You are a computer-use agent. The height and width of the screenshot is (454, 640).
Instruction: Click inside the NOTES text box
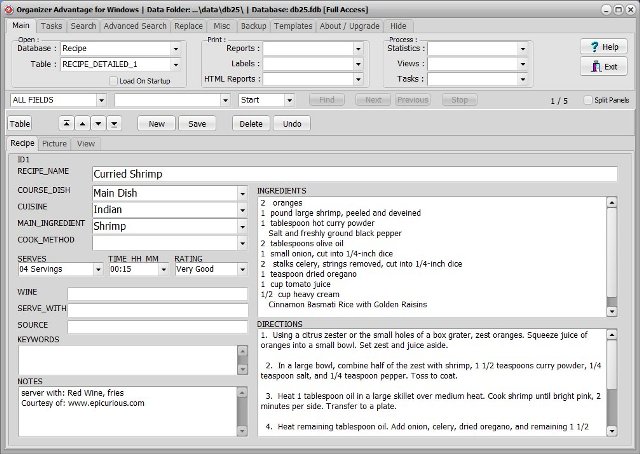tap(127, 411)
